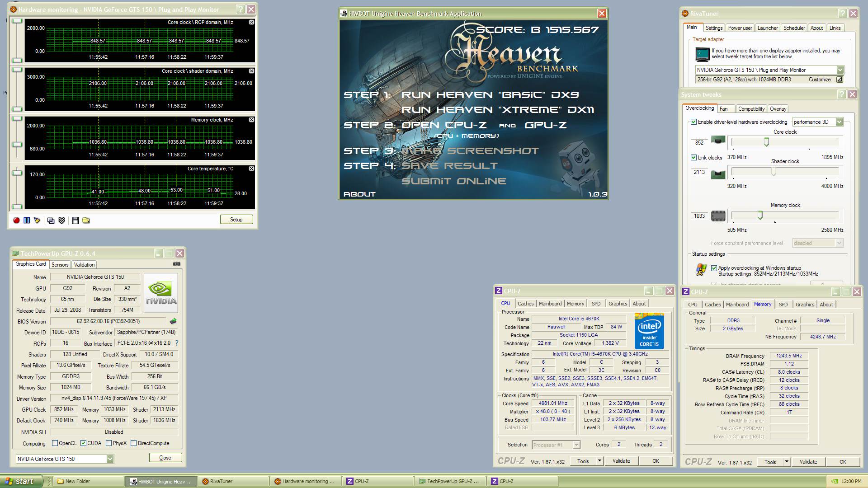Click OK in the CPU-Z Memory window

(842, 462)
